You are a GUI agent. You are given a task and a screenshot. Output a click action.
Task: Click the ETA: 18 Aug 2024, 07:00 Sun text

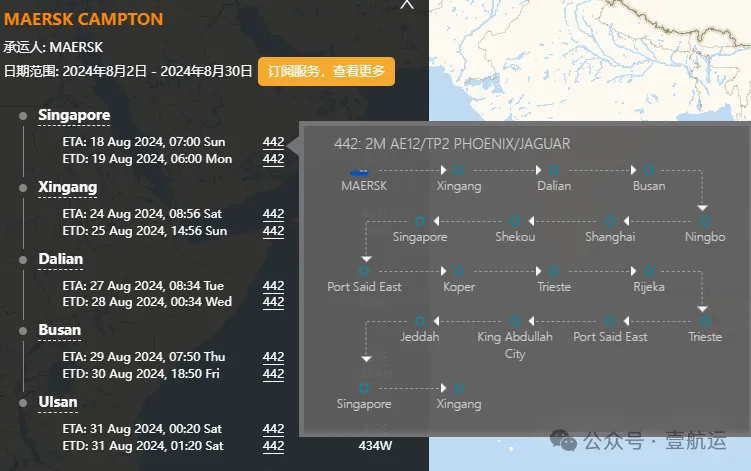(144, 142)
